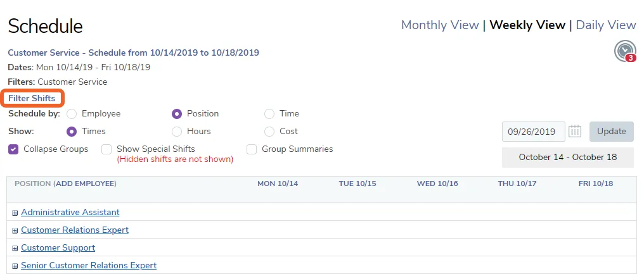
Task: Click the 09/26/2019 date input field
Action: click(534, 132)
